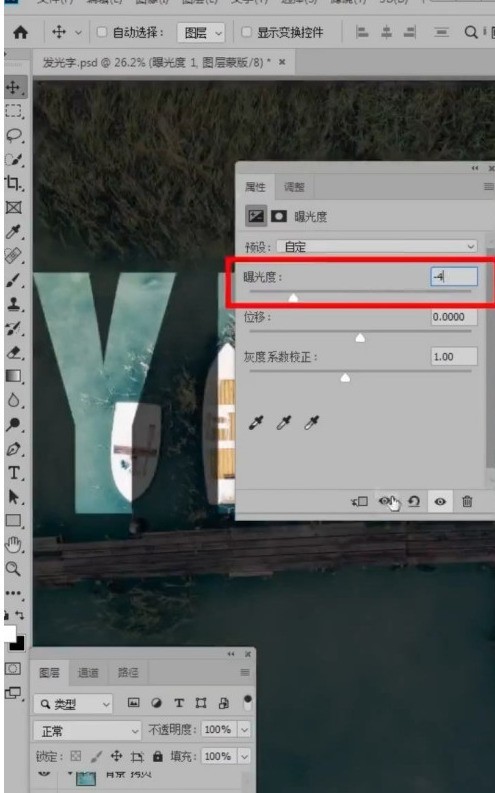Enable the 自动选择 checkbox
This screenshot has width=495, height=793.
[102, 32]
